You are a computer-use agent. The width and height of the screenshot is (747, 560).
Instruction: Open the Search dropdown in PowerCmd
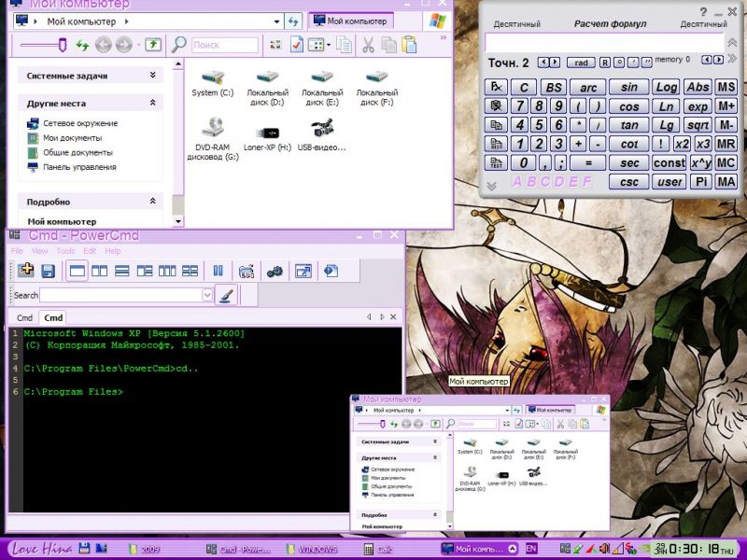tap(207, 295)
